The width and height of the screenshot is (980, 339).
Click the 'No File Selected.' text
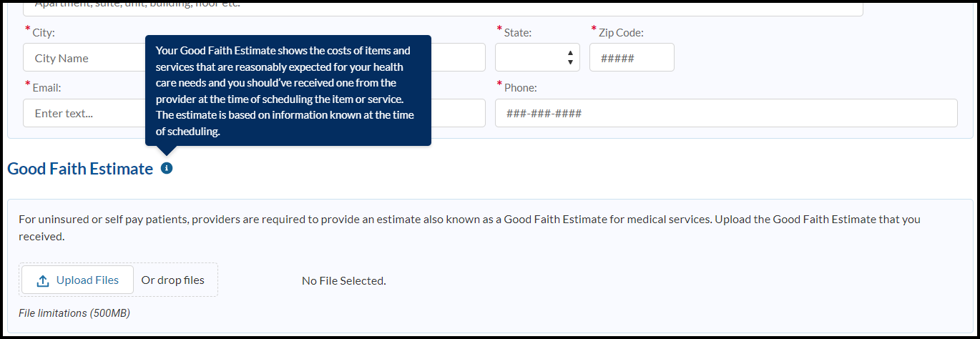pyautogui.click(x=343, y=281)
